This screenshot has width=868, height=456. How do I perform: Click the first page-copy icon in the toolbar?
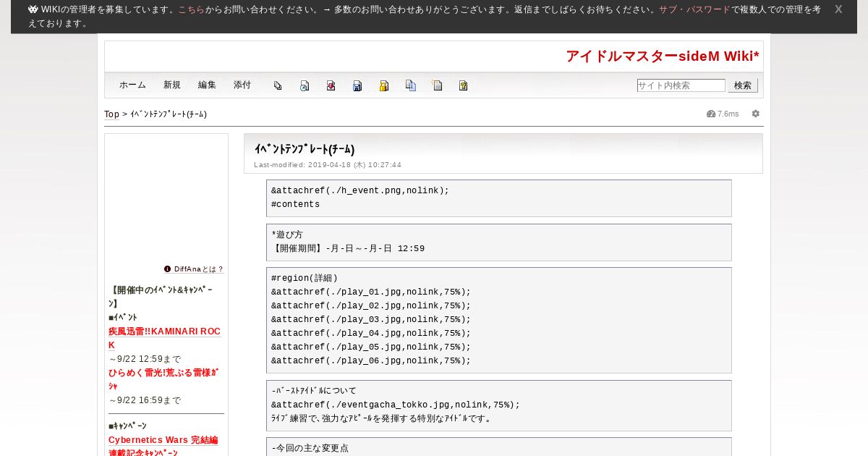(278, 85)
